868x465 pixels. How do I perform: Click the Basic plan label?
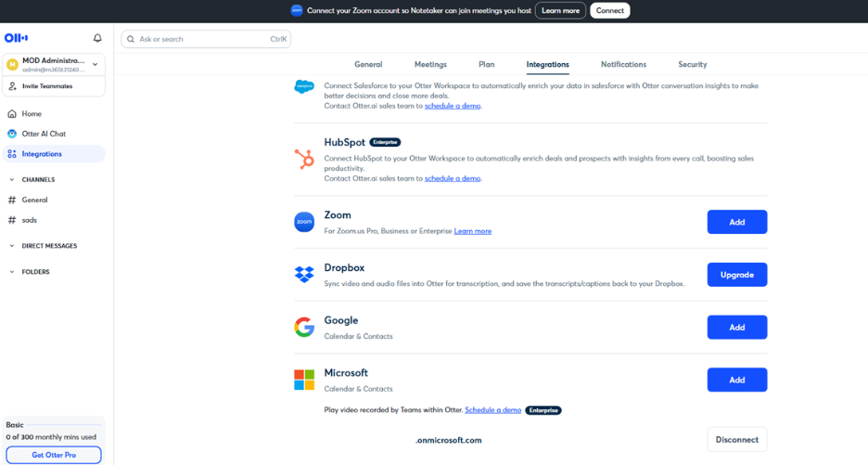pyautogui.click(x=15, y=425)
